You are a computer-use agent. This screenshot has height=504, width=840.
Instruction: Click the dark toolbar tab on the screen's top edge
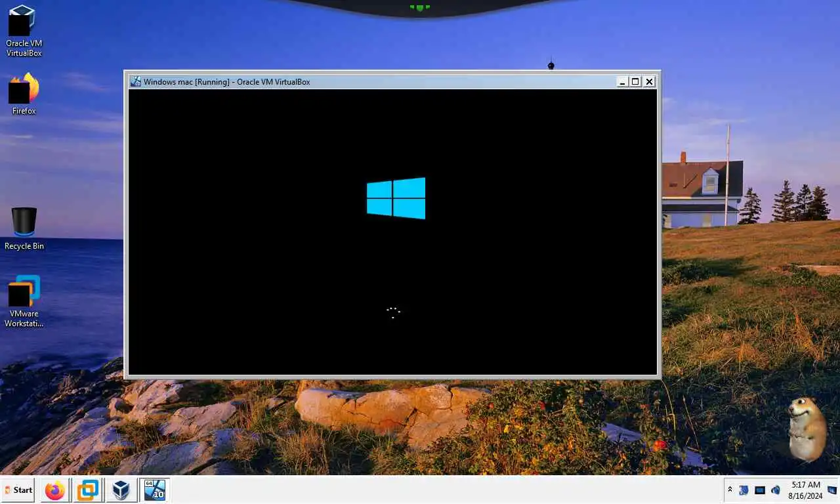click(x=420, y=7)
